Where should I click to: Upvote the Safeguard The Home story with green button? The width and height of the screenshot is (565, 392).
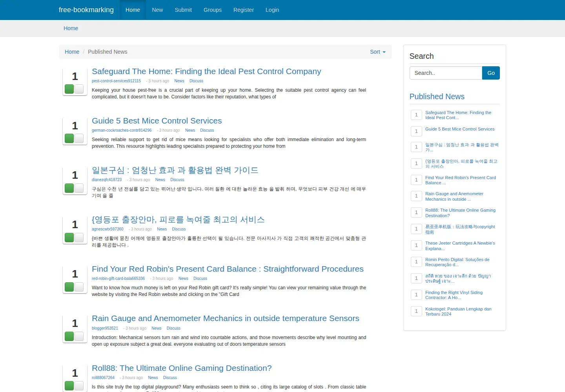point(69,89)
